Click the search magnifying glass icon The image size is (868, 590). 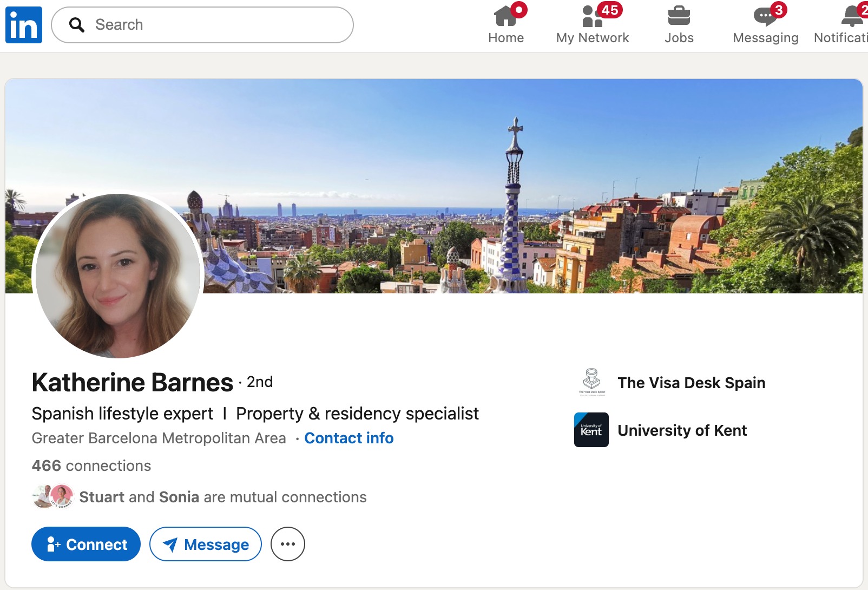(77, 25)
